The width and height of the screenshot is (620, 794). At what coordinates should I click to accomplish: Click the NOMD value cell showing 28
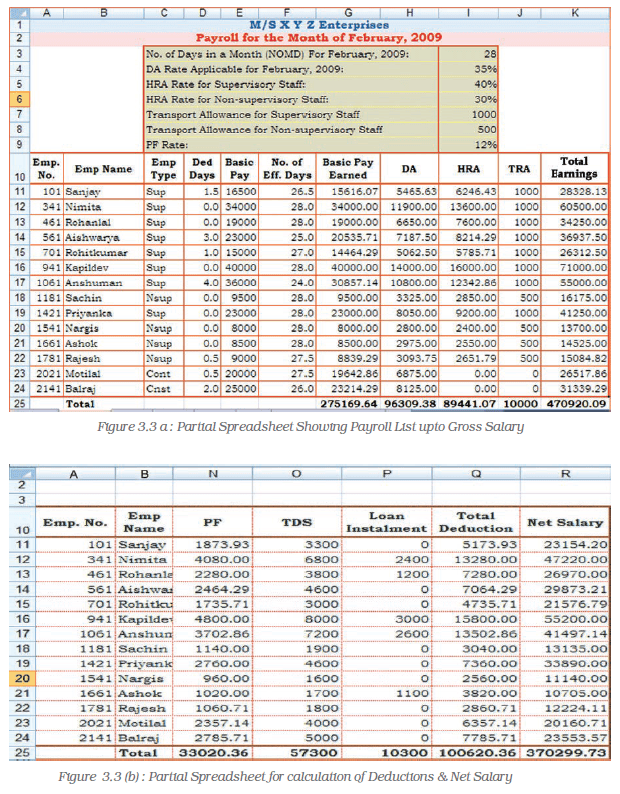(468, 54)
